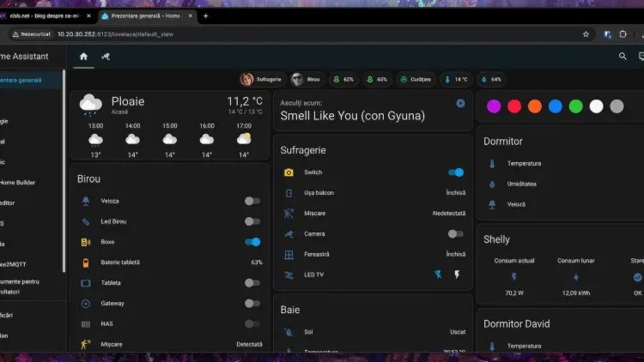Open the Curățare status chip

click(x=416, y=79)
